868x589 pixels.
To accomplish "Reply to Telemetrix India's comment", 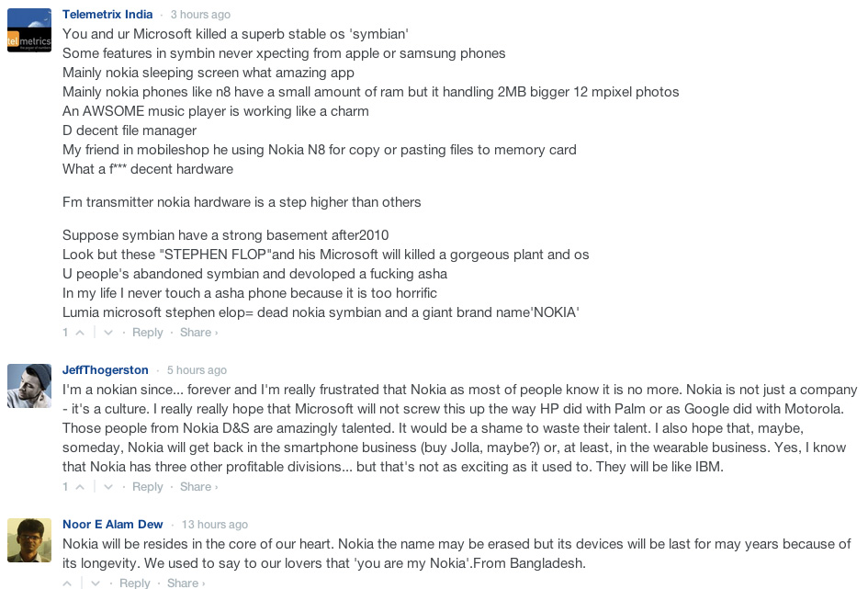I will 147,333.
